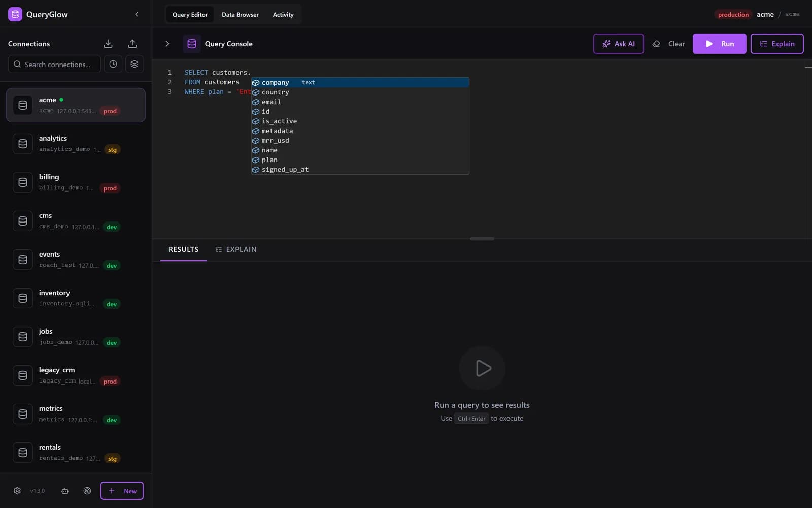812x508 pixels.
Task: Click the events connection database icon
Action: [23, 260]
